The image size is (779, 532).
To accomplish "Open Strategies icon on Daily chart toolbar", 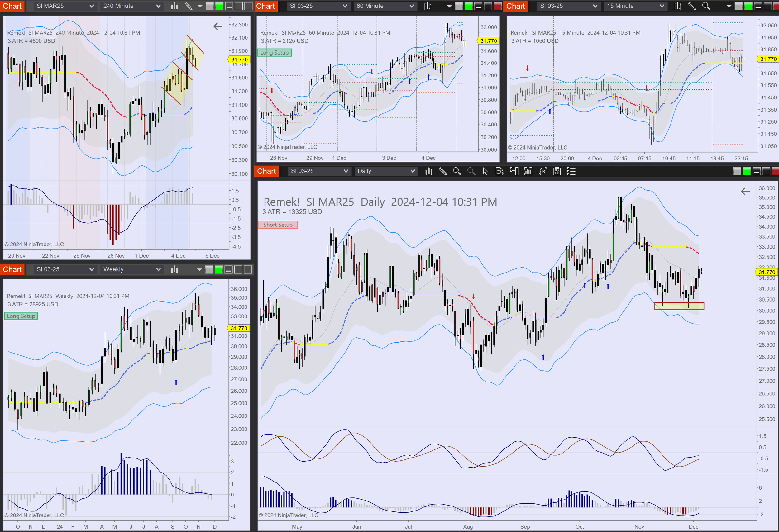I will click(x=557, y=171).
